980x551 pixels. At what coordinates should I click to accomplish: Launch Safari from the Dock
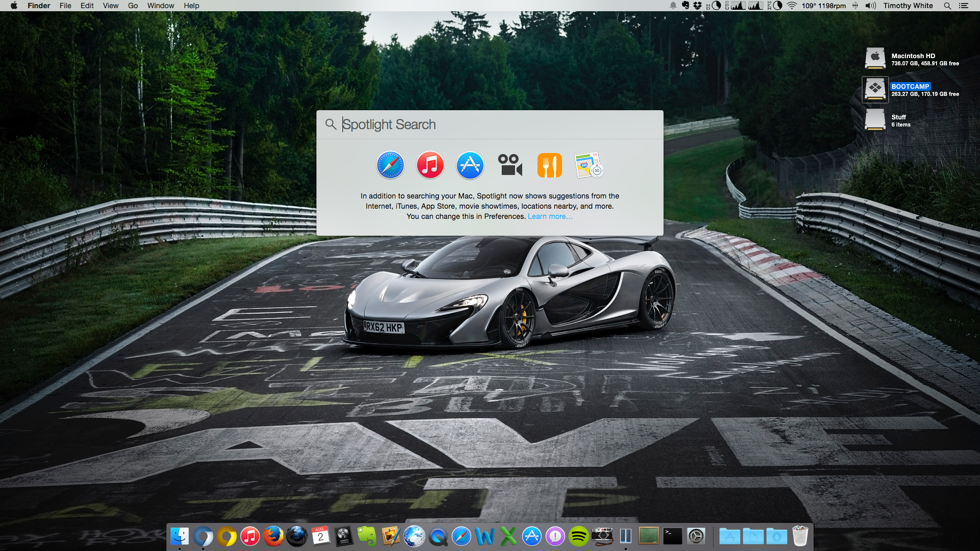(x=461, y=536)
